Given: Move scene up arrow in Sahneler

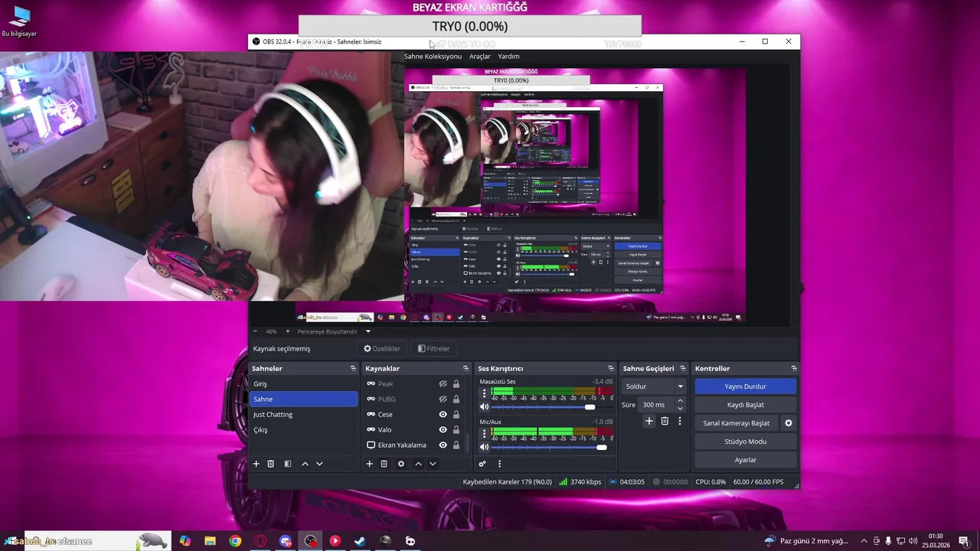Looking at the screenshot, I should pyautogui.click(x=305, y=464).
